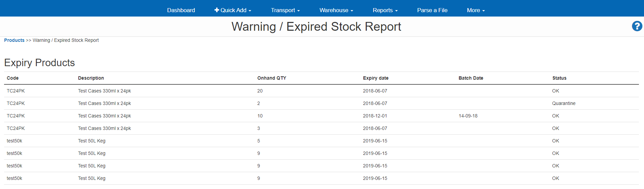Follow the Products breadcrumb link

(x=14, y=40)
